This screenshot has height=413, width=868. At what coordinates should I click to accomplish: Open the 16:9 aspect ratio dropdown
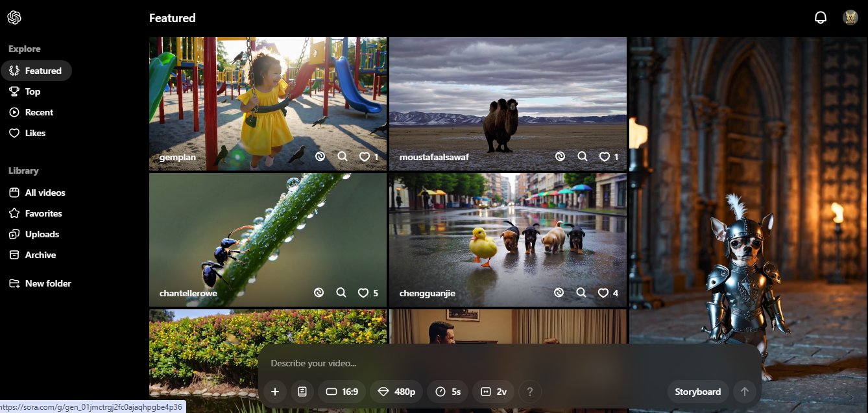[342, 392]
